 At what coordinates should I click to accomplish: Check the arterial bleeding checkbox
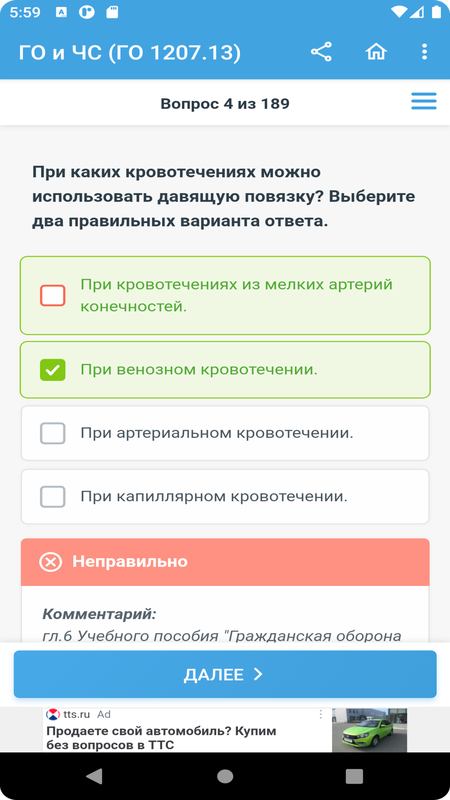pos(53,434)
